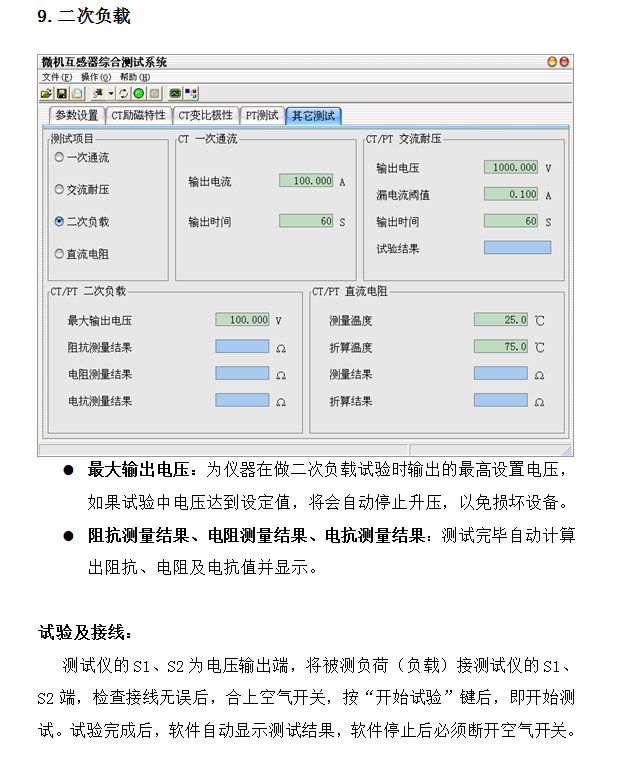The image size is (624, 764).
Task: Click the network diagram toolbar icon
Action: click(191, 93)
